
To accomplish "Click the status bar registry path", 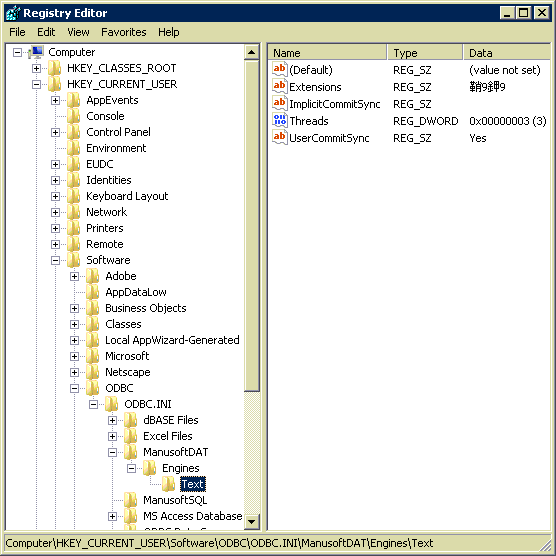I will (219, 543).
